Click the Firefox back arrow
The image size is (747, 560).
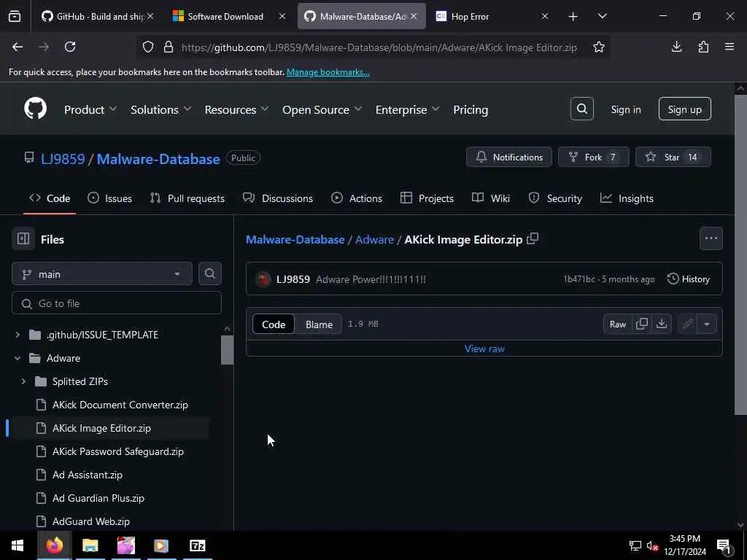coord(18,47)
